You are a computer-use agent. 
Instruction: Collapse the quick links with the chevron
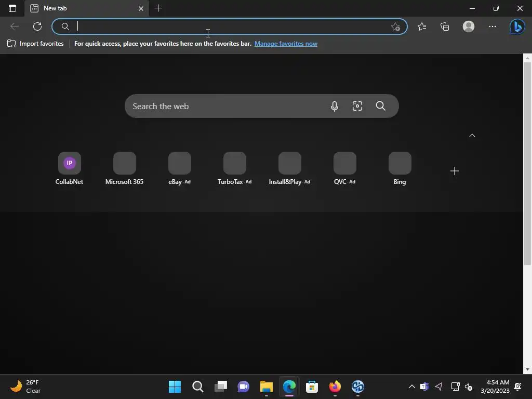point(472,136)
